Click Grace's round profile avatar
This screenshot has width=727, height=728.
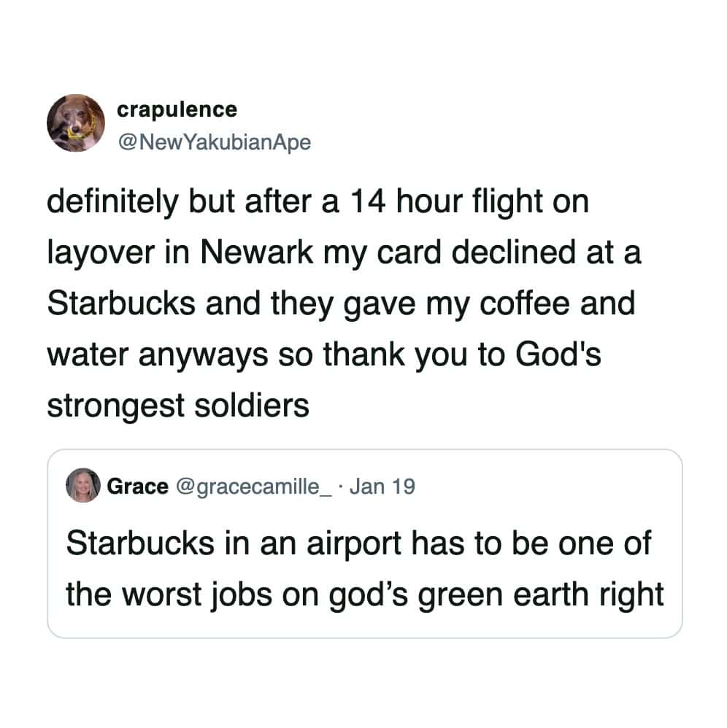click(82, 485)
